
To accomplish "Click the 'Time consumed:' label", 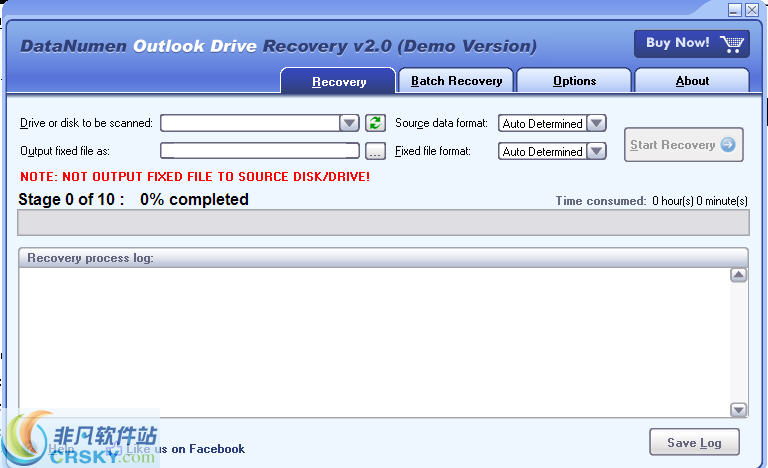I will point(601,201).
